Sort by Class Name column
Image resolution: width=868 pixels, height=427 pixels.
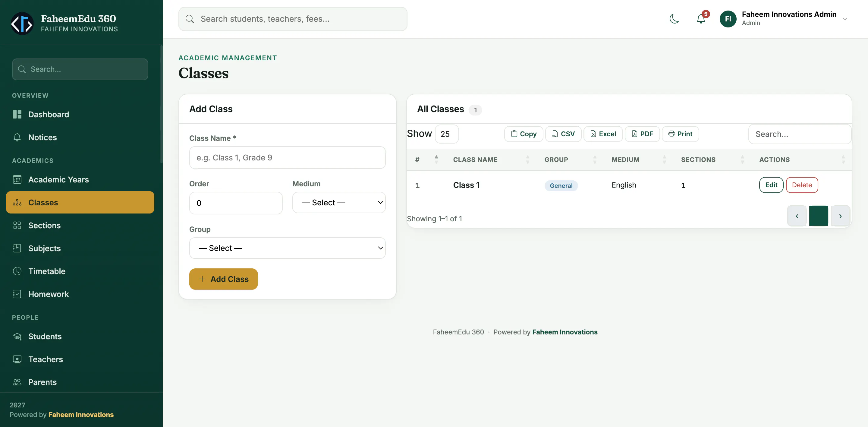pyautogui.click(x=490, y=160)
